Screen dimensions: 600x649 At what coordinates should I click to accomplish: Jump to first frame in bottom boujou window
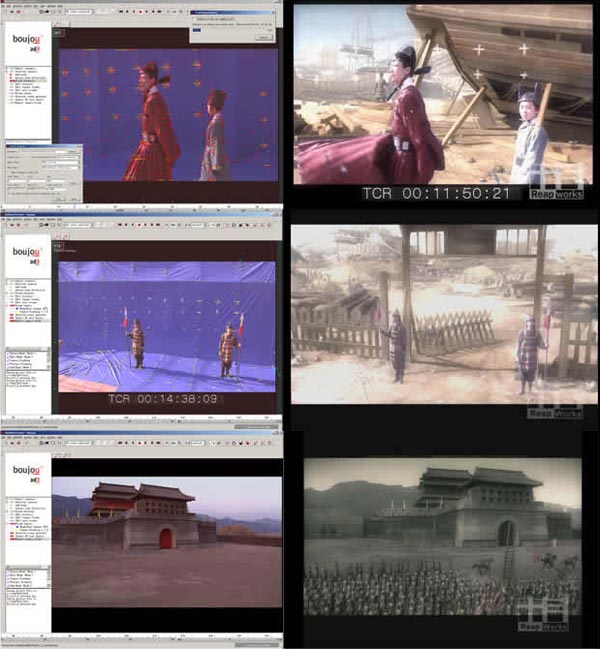tap(120, 443)
